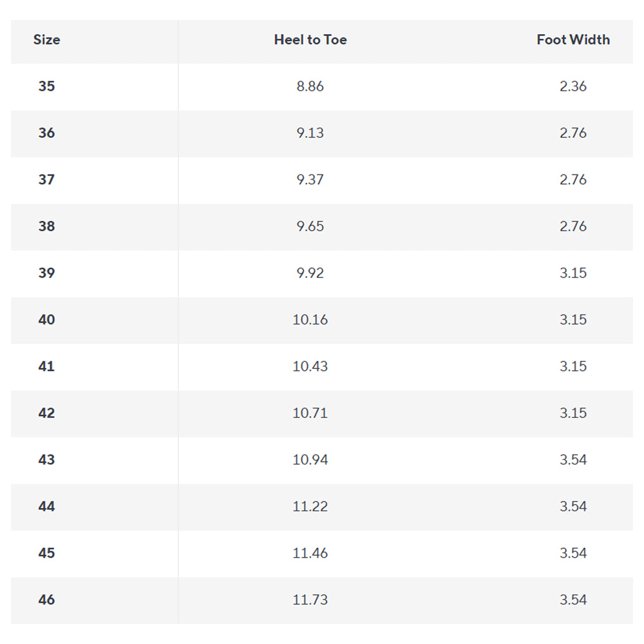Select the size 42 row label
Screen dimensions: 644x644
(x=46, y=413)
